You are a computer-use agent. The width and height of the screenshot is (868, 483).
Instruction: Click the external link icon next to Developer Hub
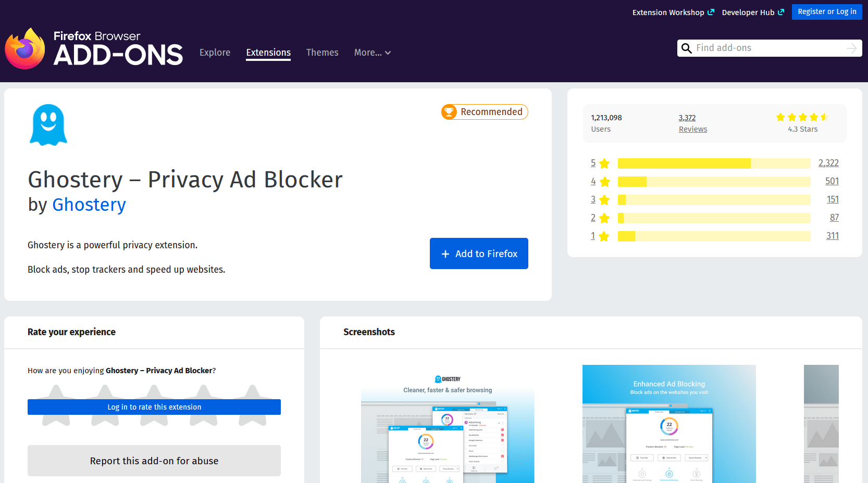[782, 11]
